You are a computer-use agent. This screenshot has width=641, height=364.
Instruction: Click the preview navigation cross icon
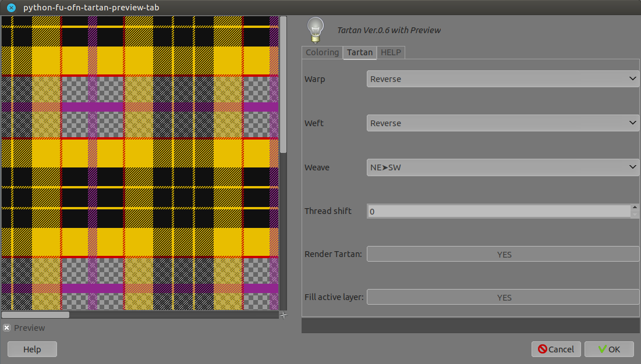tap(284, 315)
